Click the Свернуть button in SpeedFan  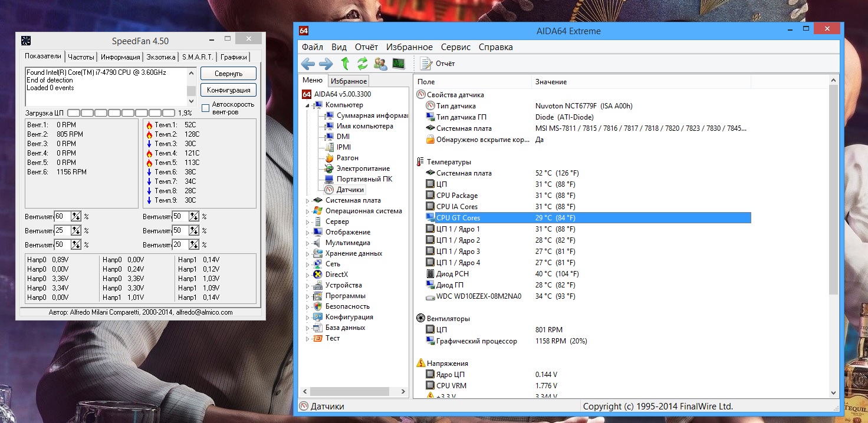[x=228, y=74]
